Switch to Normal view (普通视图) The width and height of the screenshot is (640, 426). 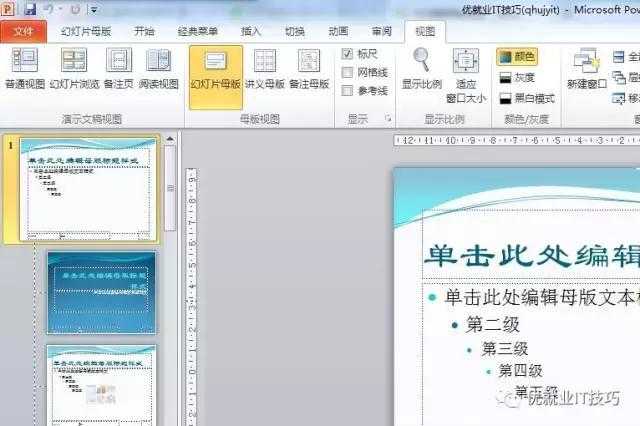[24, 68]
